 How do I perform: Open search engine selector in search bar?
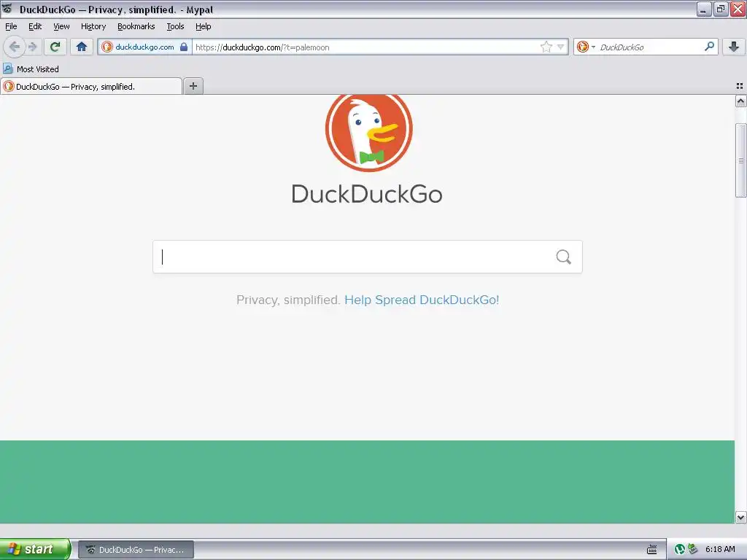coord(586,47)
